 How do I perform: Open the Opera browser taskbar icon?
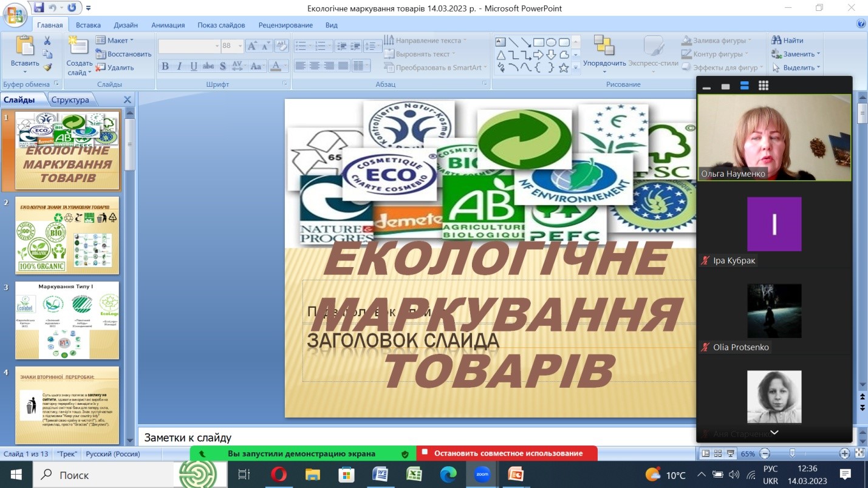tap(279, 474)
